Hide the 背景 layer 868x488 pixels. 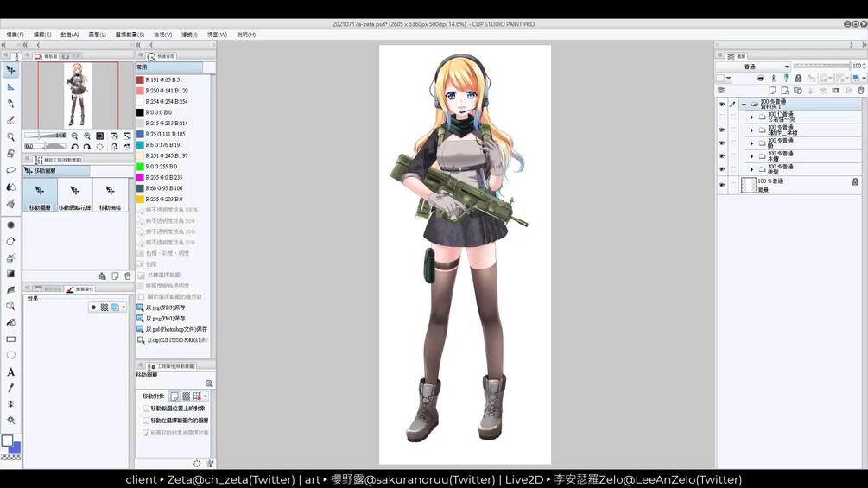pyautogui.click(x=721, y=186)
